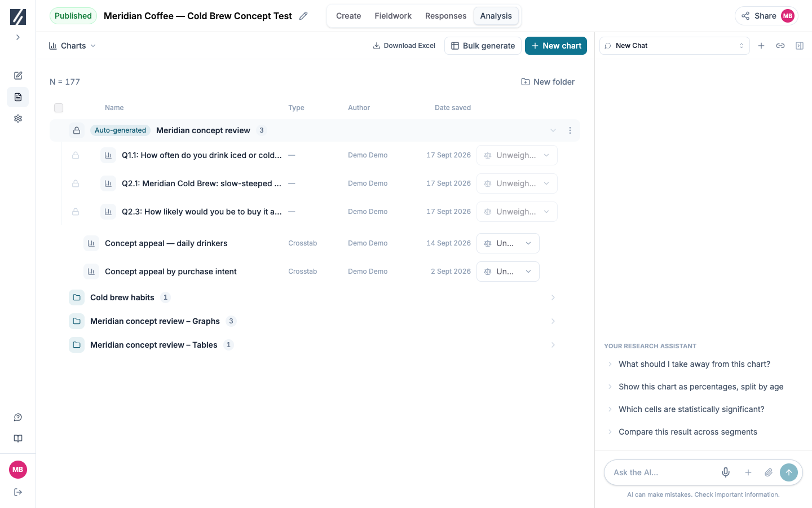Expand Meridian concept review – Tables chevron
Image resolution: width=812 pixels, height=508 pixels.
coord(553,345)
